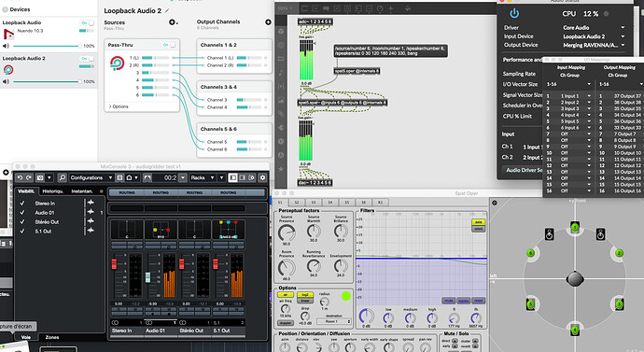Open the Input Mapping 1-16 channel group dropdown
Viewport: 644px width, 352px height.
coord(568,84)
